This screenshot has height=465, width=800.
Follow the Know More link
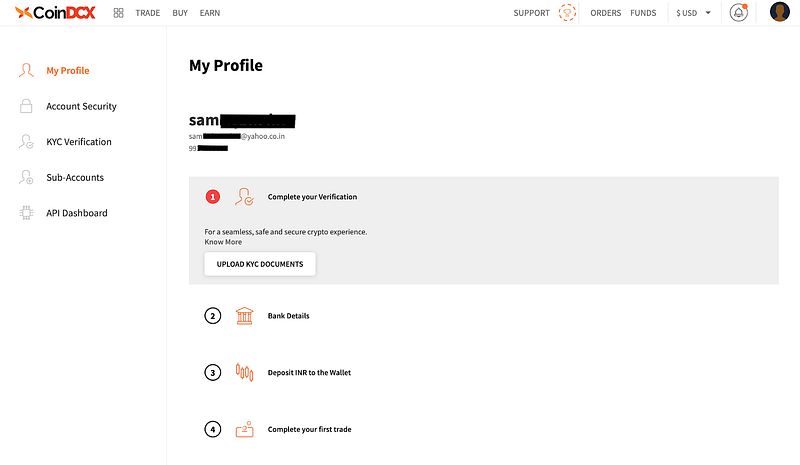(x=223, y=242)
